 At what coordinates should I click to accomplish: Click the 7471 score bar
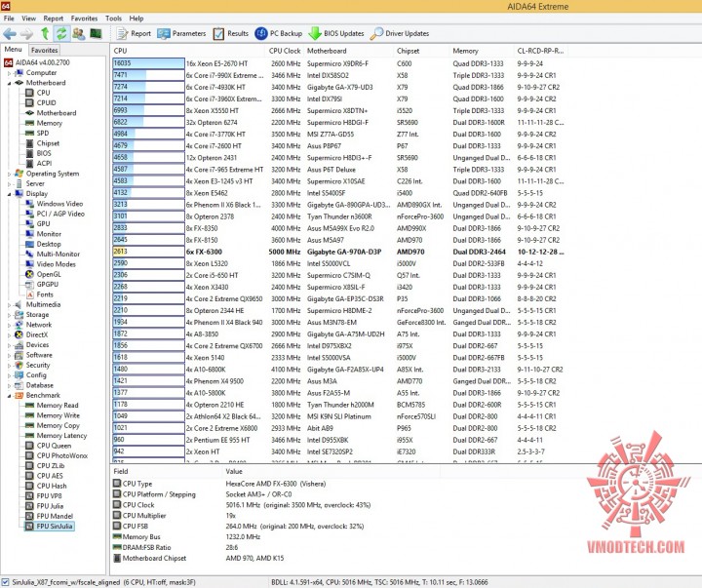click(148, 75)
